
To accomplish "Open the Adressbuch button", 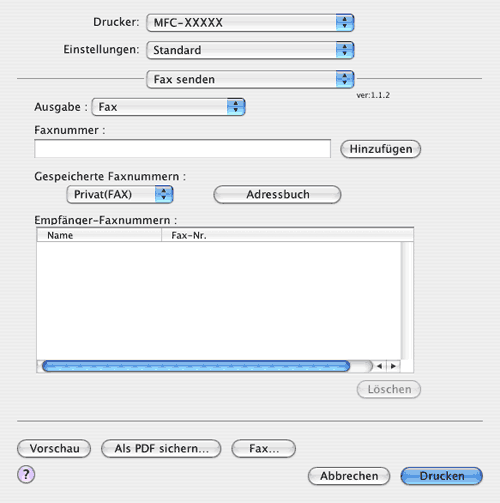I will [277, 194].
